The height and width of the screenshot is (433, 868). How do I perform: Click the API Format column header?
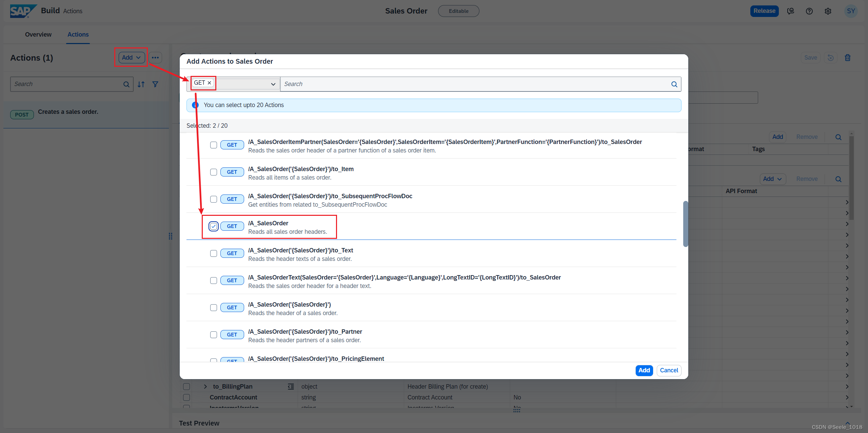click(x=741, y=191)
